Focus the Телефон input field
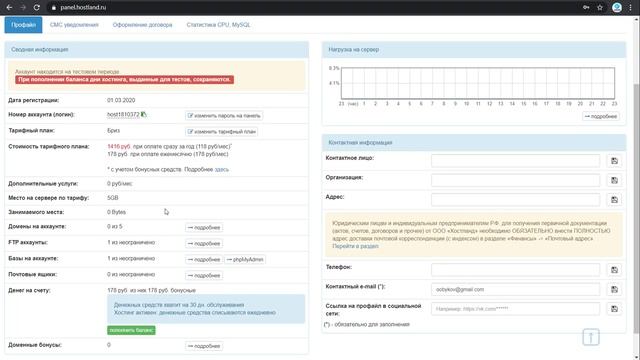 coord(516,270)
